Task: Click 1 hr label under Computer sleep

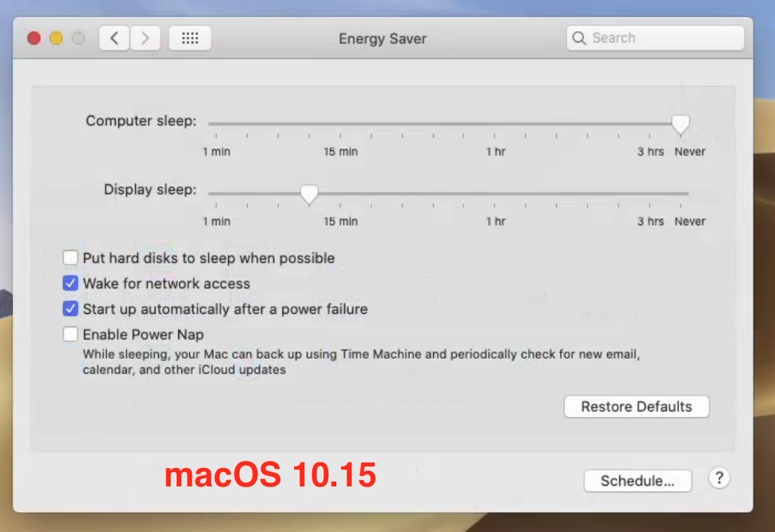Action: (x=495, y=152)
